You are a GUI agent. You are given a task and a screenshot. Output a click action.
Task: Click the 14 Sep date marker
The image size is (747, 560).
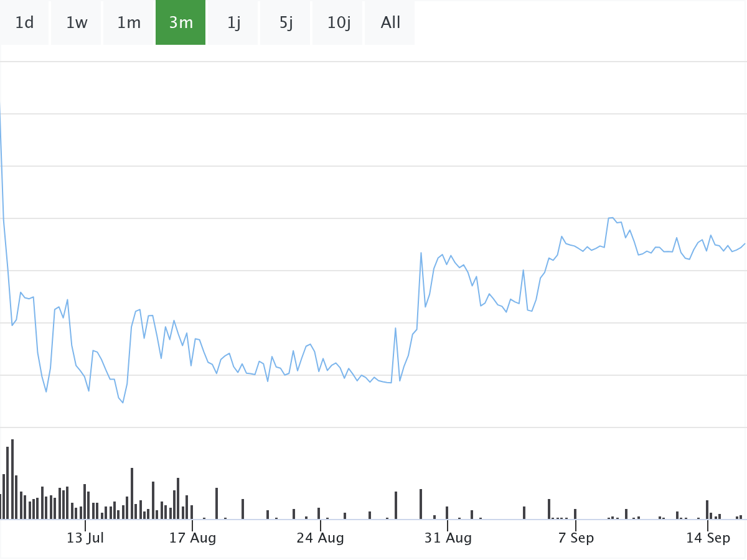coord(708,538)
